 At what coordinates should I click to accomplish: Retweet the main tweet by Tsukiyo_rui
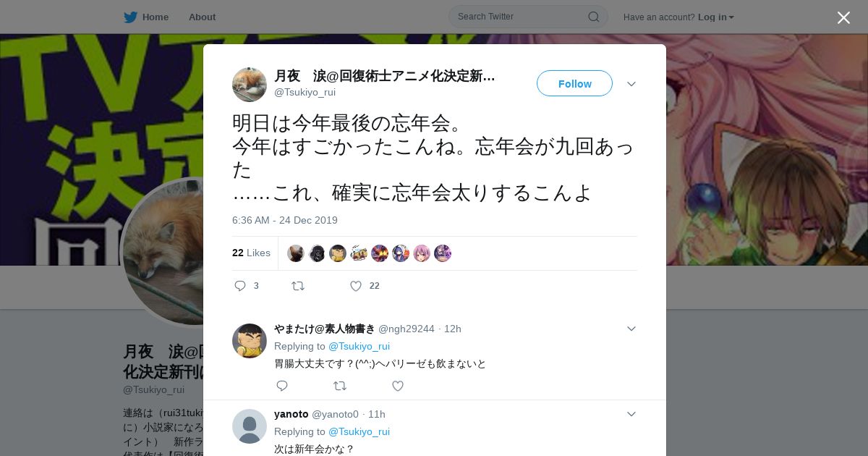(x=298, y=286)
